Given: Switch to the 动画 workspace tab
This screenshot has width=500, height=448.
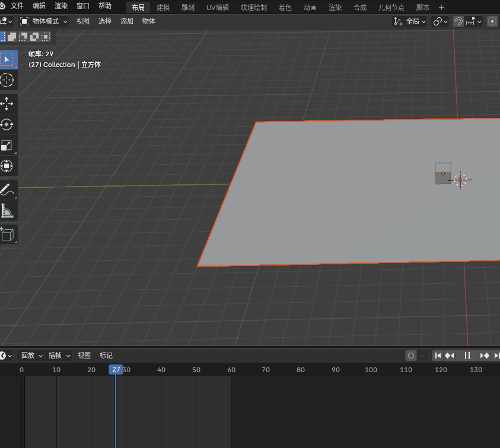Looking at the screenshot, I should pos(310,7).
